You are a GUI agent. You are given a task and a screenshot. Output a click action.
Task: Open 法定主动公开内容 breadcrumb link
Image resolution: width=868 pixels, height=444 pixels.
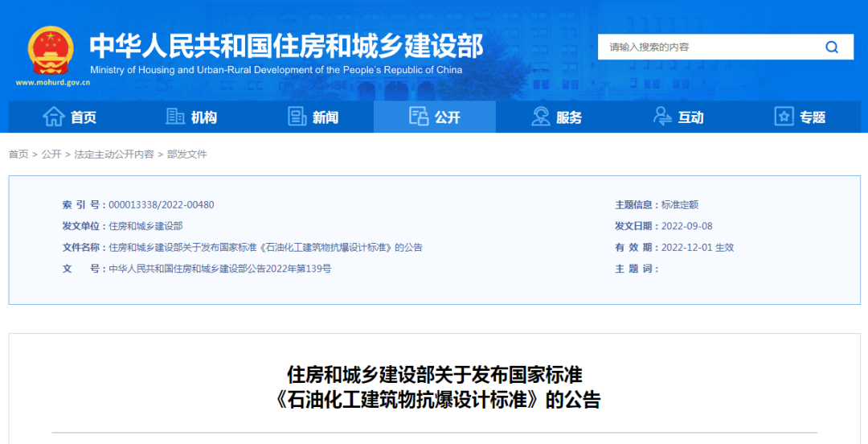click(x=113, y=154)
